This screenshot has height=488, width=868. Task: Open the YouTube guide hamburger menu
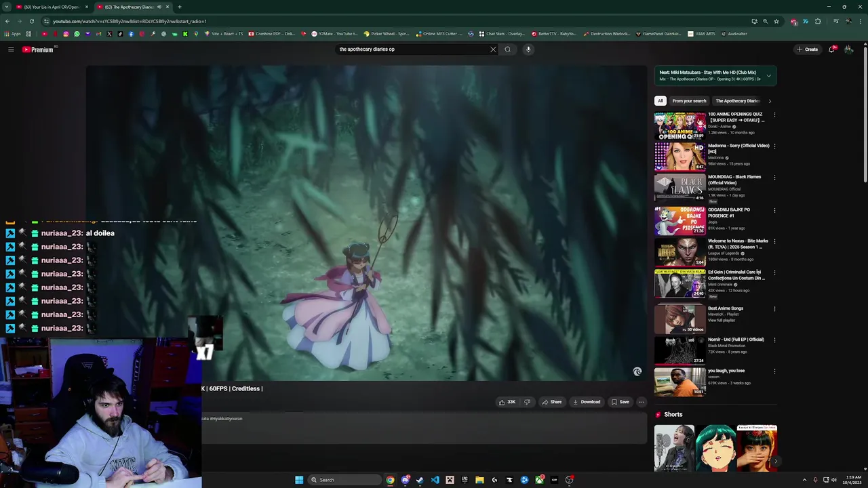coord(11,49)
